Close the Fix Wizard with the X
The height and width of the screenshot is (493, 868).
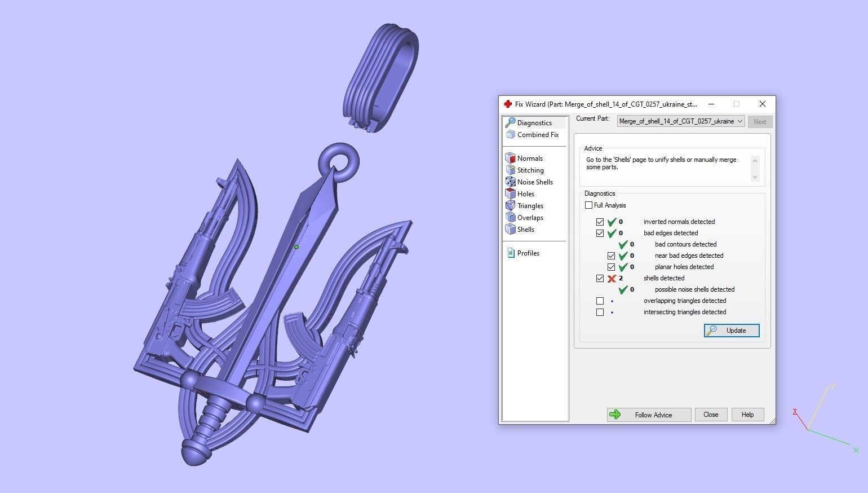[762, 104]
